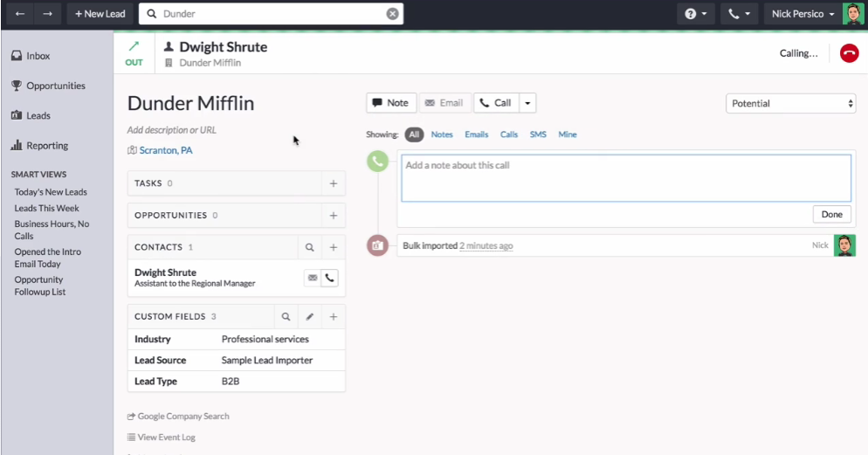
Task: Go back with the left arrow button
Action: pos(20,14)
